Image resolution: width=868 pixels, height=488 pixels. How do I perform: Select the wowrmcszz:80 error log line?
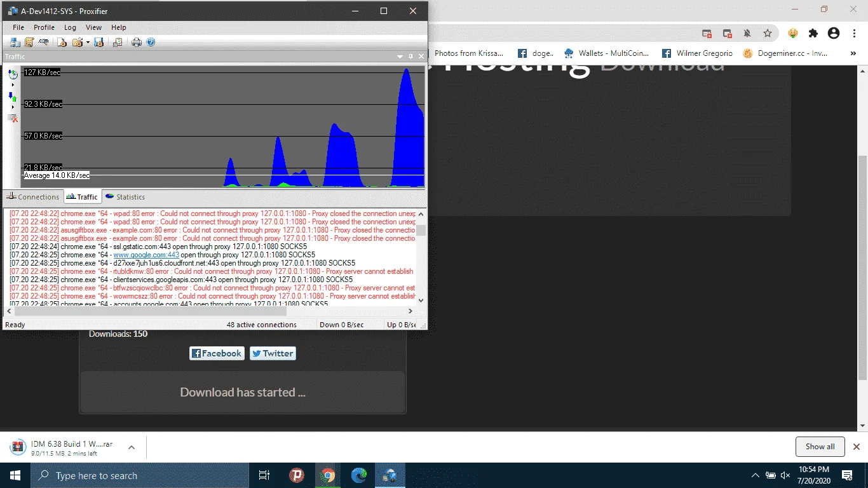click(x=213, y=296)
